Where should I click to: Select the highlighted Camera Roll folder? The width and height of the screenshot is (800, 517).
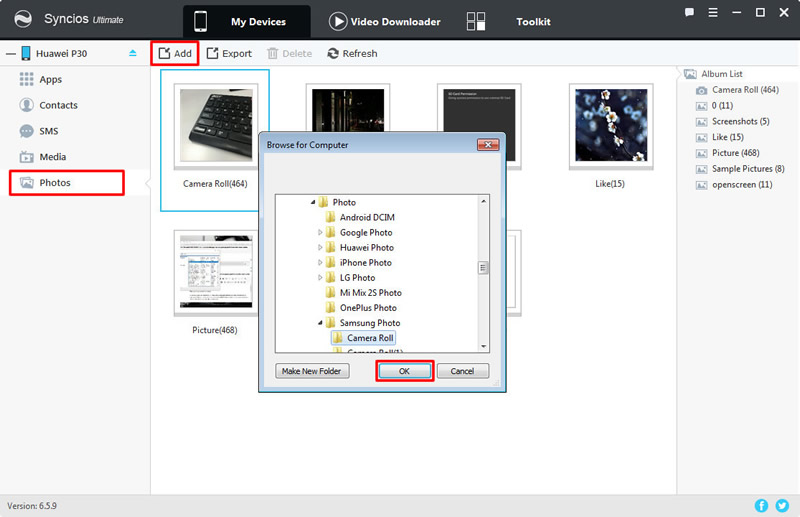363,338
